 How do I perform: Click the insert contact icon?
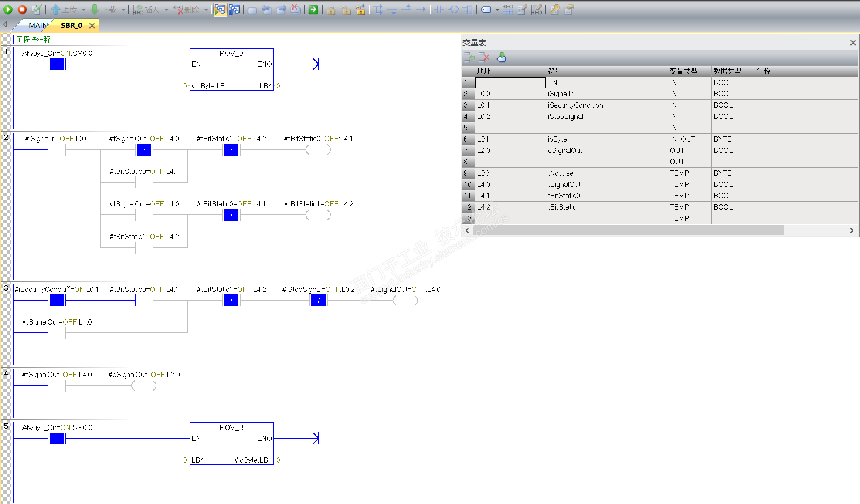439,9
